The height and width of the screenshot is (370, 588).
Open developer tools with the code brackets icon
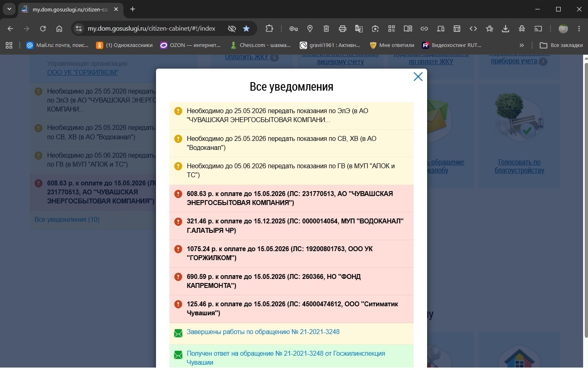coord(473,29)
